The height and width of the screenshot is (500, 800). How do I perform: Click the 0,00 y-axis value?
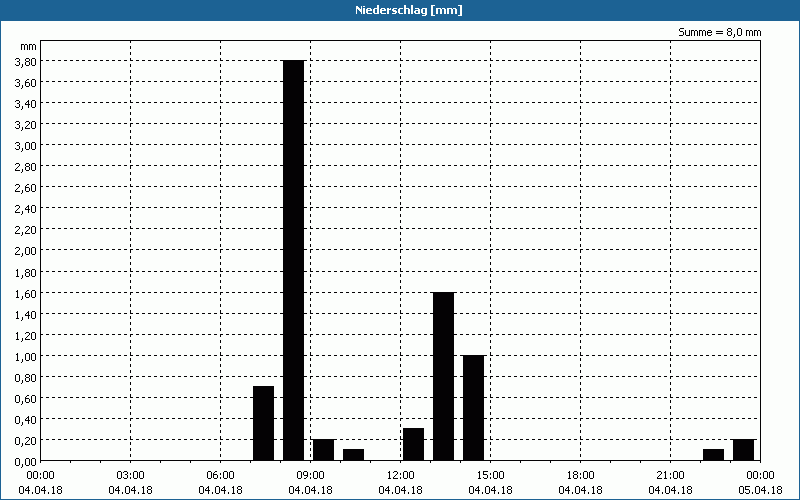click(25, 462)
